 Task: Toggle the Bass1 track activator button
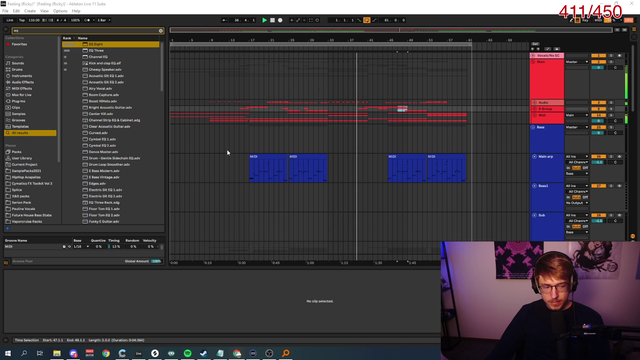pyautogui.click(x=598, y=186)
